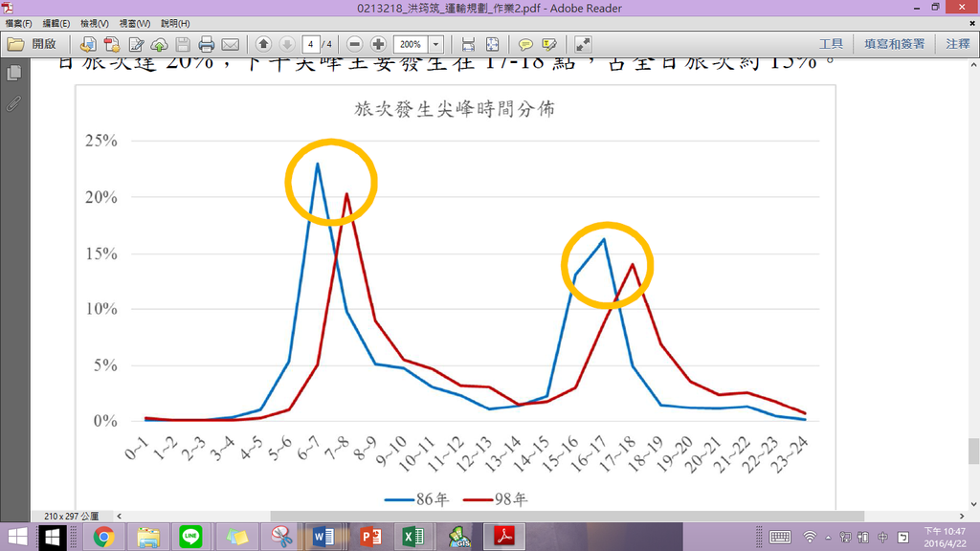Select the Highlight Text tool
The image size is (980, 551).
pos(546,43)
